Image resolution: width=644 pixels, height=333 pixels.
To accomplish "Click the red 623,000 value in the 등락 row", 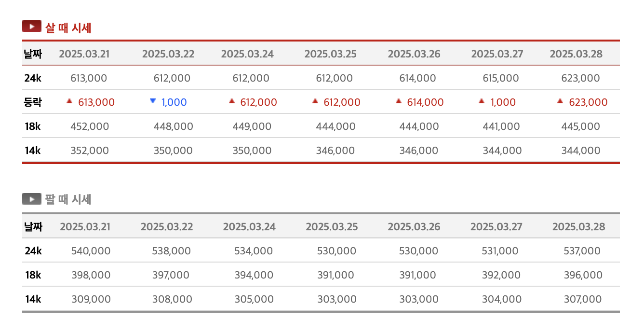I will pos(588,102).
